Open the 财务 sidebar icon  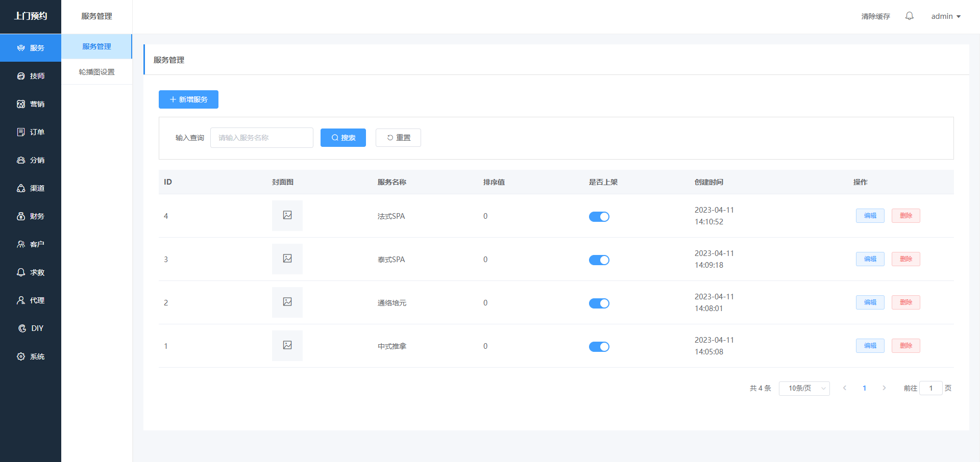pos(21,216)
